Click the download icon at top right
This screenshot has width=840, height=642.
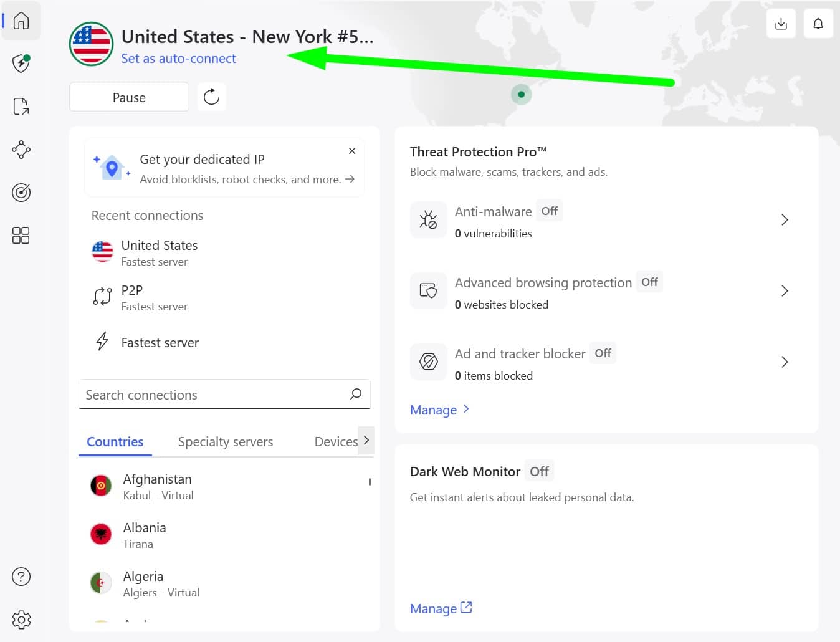[781, 24]
